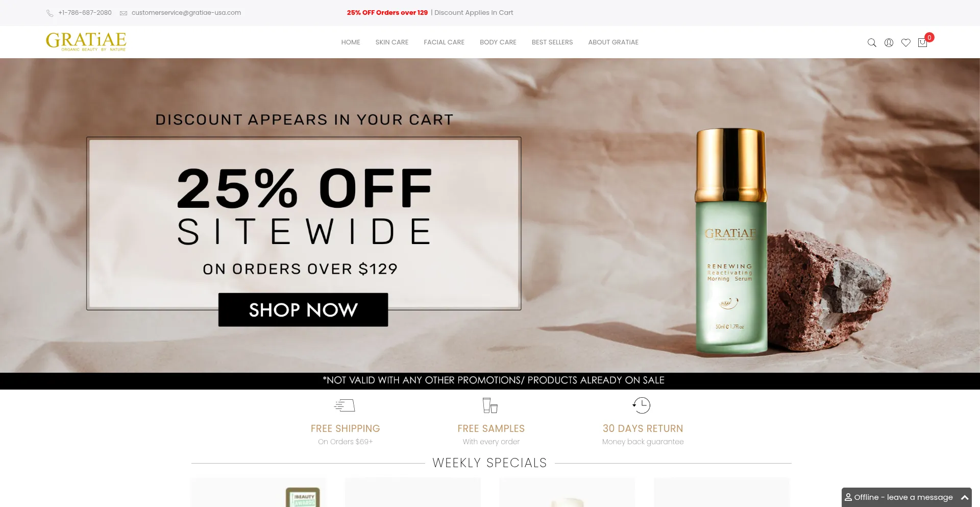The height and width of the screenshot is (507, 980).
Task: Expand the offline chat widget chevron
Action: pyautogui.click(x=965, y=497)
